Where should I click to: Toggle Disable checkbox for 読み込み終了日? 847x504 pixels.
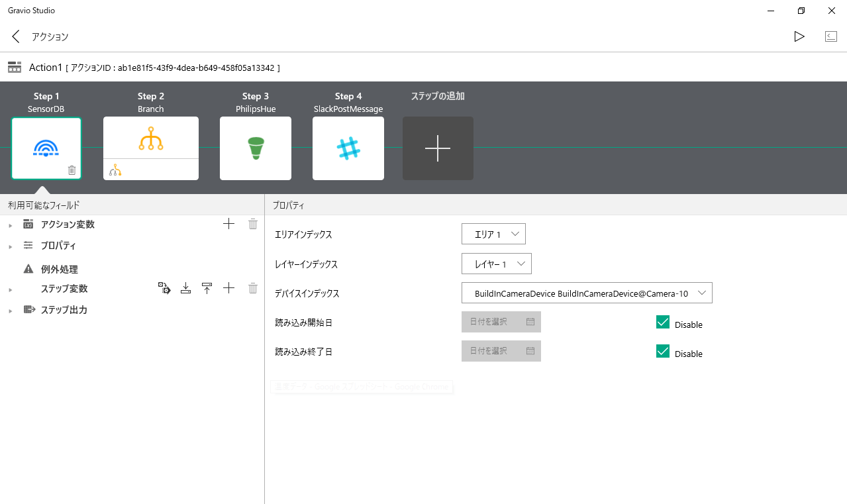tap(662, 351)
